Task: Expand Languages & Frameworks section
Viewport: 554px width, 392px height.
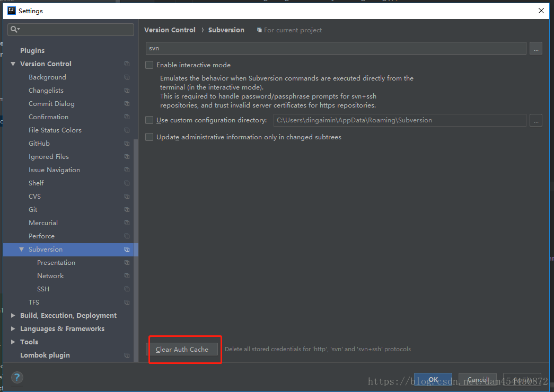Action: click(x=13, y=329)
